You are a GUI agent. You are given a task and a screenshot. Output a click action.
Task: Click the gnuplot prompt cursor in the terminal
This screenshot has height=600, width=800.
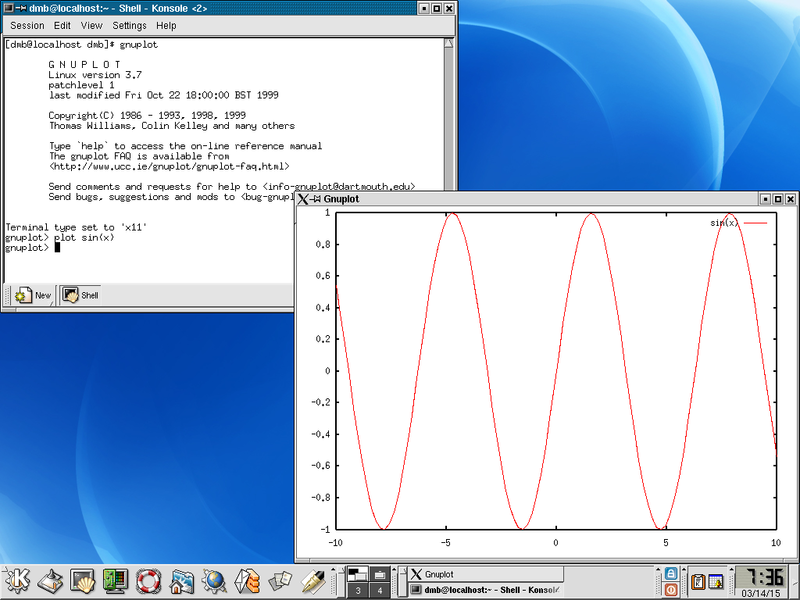point(57,247)
